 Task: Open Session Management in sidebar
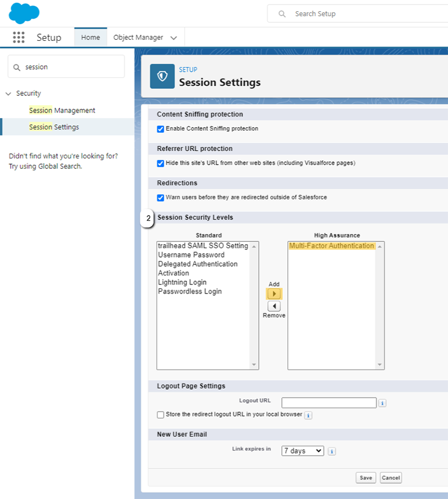coord(62,110)
